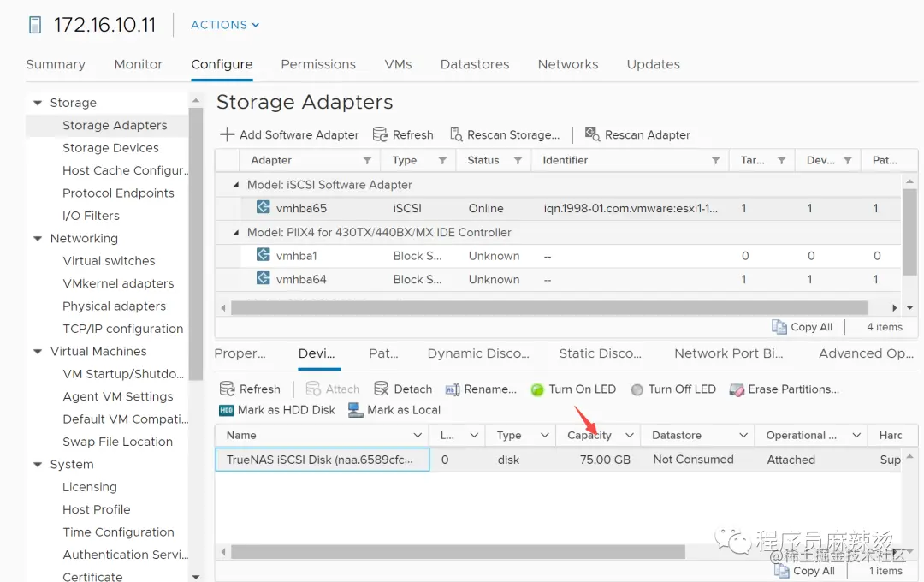Click the devices Refresh icon

(x=227, y=389)
